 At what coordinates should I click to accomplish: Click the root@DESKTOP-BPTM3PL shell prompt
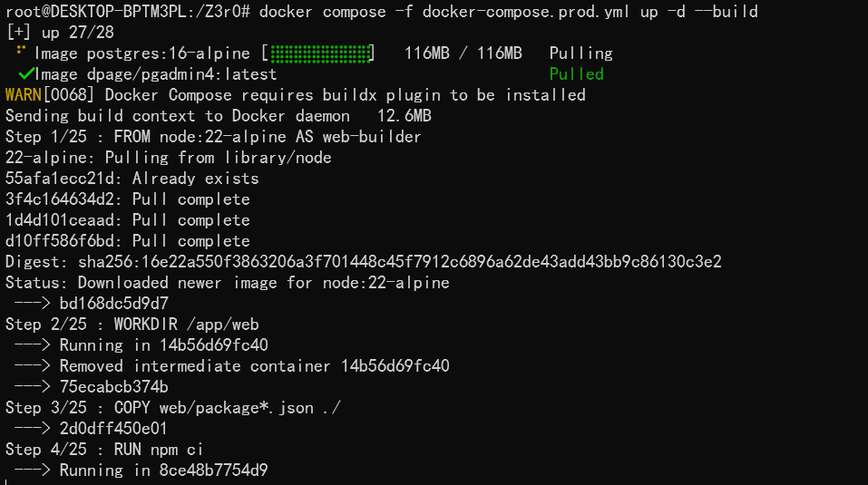pyautogui.click(x=127, y=12)
